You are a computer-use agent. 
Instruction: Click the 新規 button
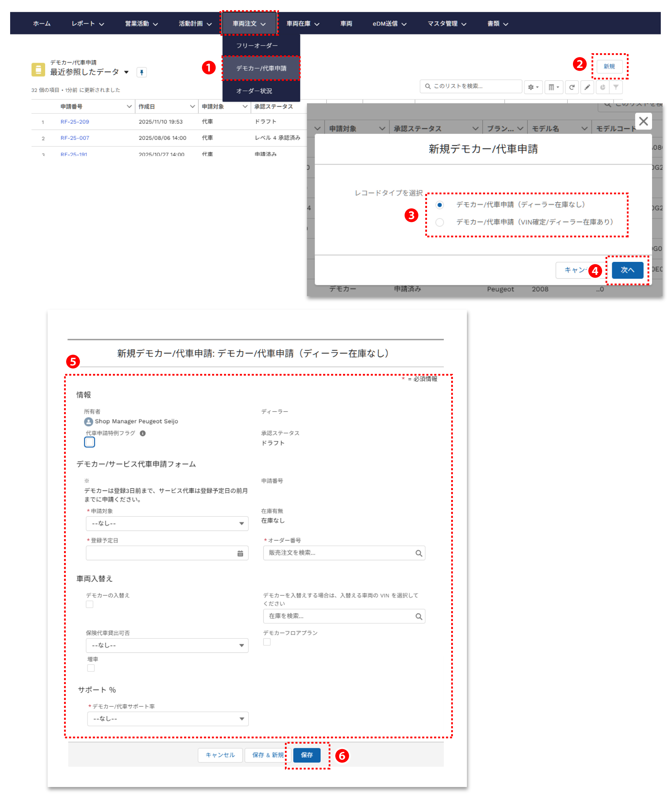point(609,67)
